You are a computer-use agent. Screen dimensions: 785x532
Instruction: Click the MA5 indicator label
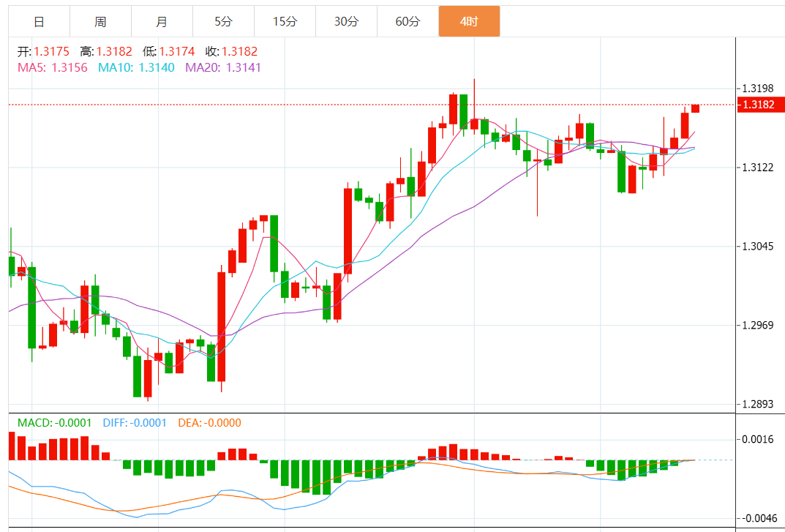[53, 67]
